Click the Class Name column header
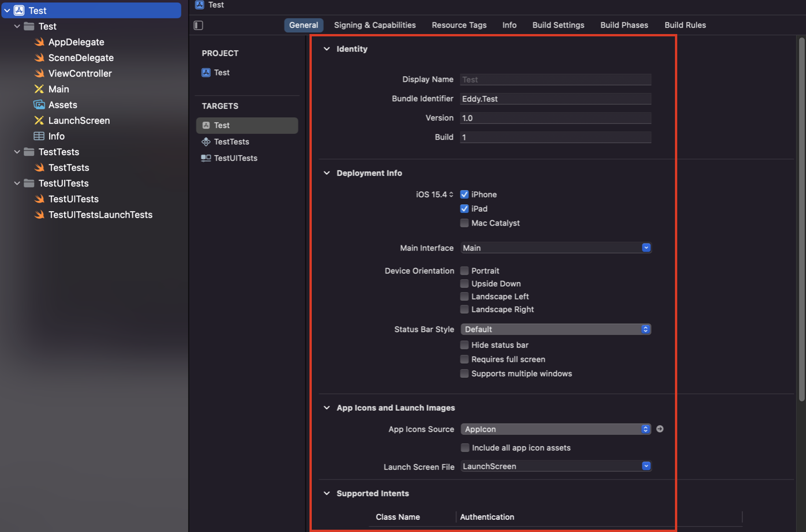Viewport: 806px width, 532px height. 398,517
